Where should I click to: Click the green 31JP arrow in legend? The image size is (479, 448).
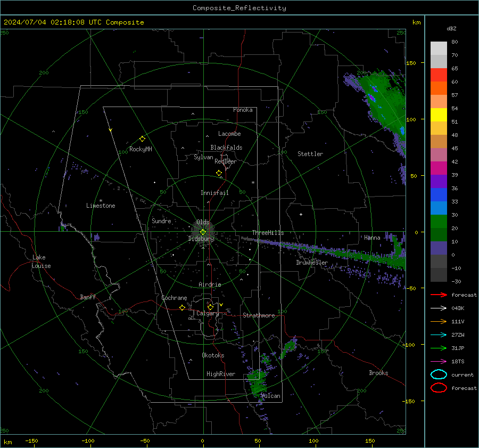439,348
